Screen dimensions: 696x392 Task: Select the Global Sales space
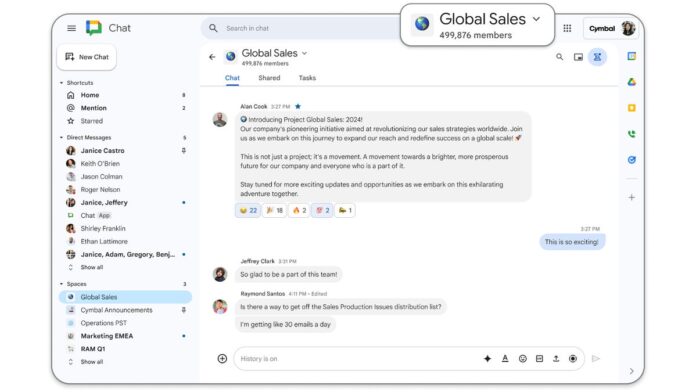click(125, 297)
